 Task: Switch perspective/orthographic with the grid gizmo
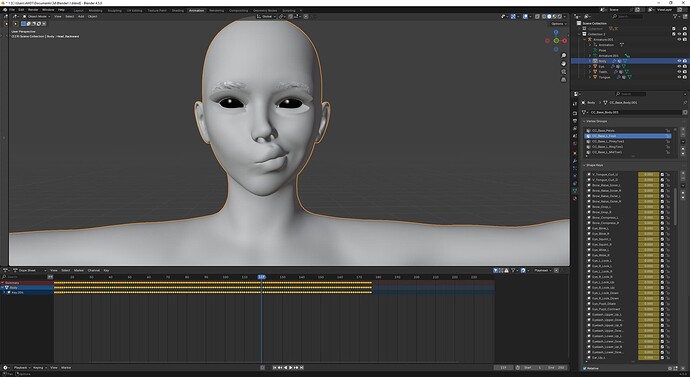tap(563, 80)
